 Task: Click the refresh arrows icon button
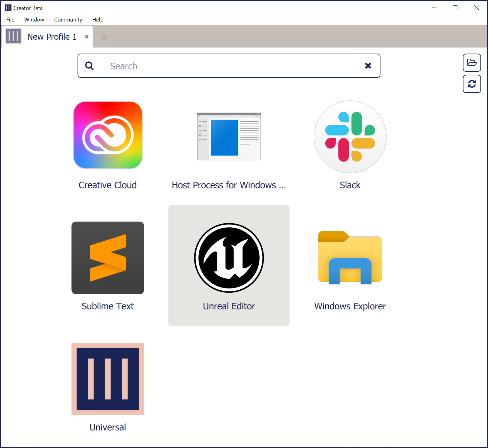[x=472, y=84]
